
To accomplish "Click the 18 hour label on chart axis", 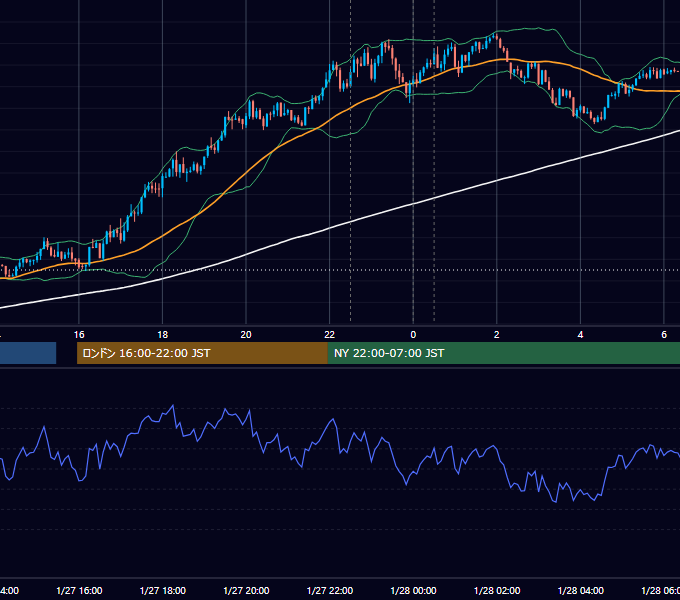I will coord(163,335).
